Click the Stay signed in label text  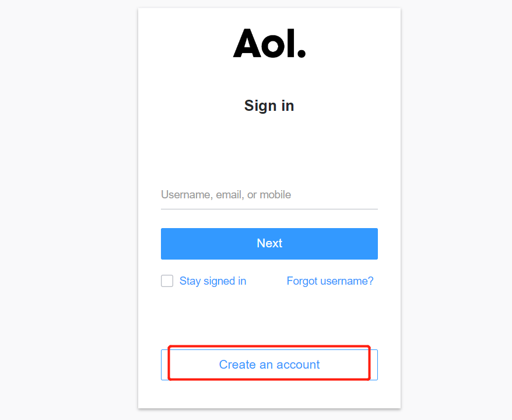coord(212,281)
